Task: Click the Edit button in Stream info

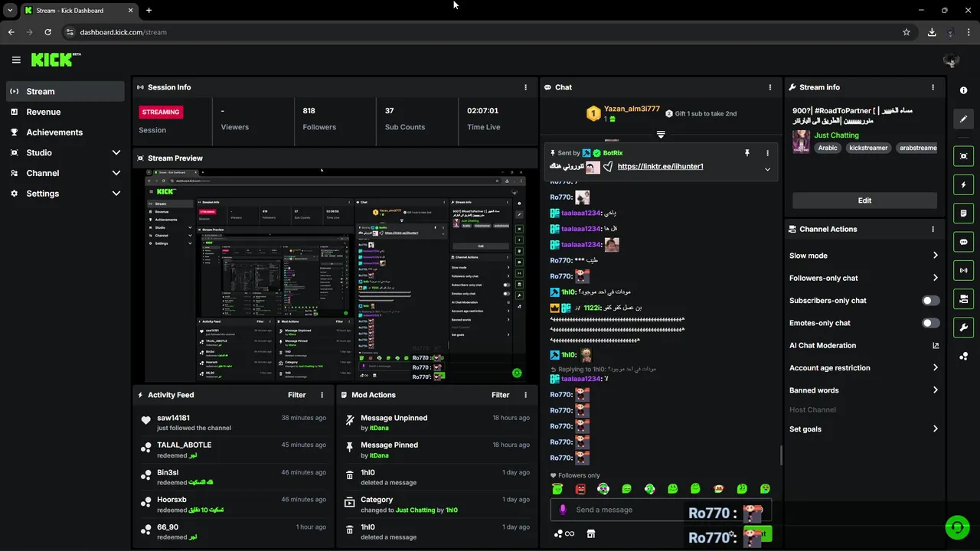Action: click(x=864, y=201)
